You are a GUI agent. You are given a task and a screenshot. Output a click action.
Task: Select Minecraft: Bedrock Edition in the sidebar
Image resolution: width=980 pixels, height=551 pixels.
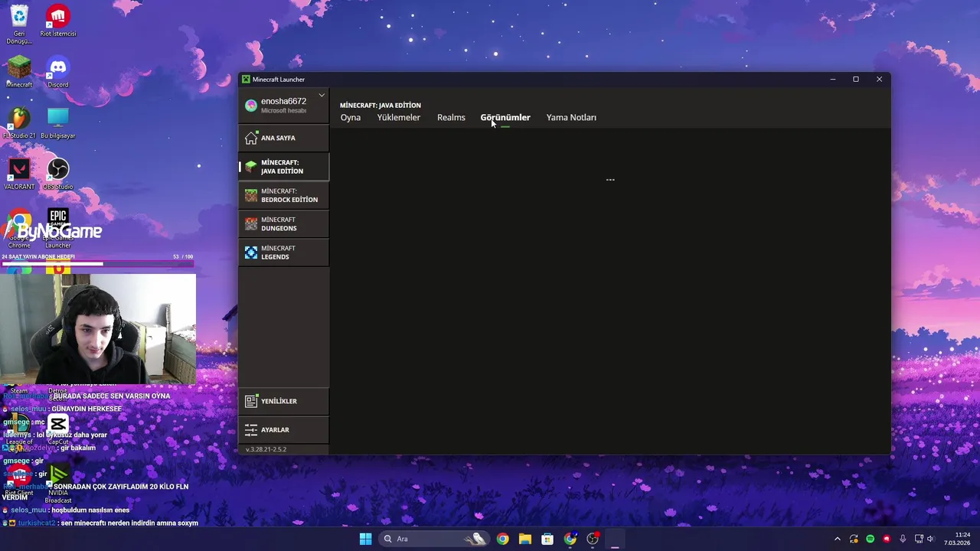(283, 195)
